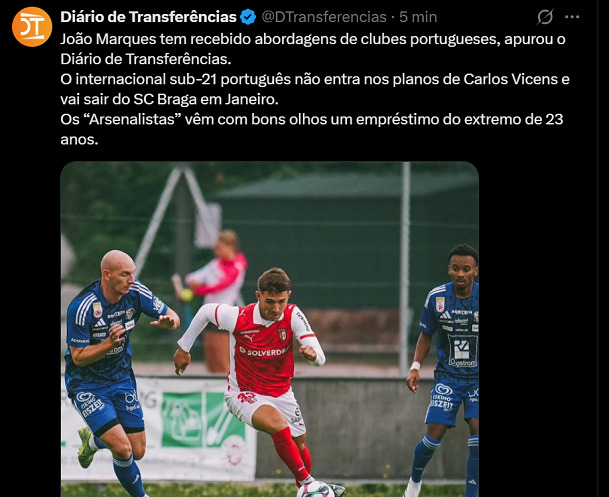Image resolution: width=609 pixels, height=497 pixels.
Task: Click the orange DT logo circle
Action: tap(32, 27)
